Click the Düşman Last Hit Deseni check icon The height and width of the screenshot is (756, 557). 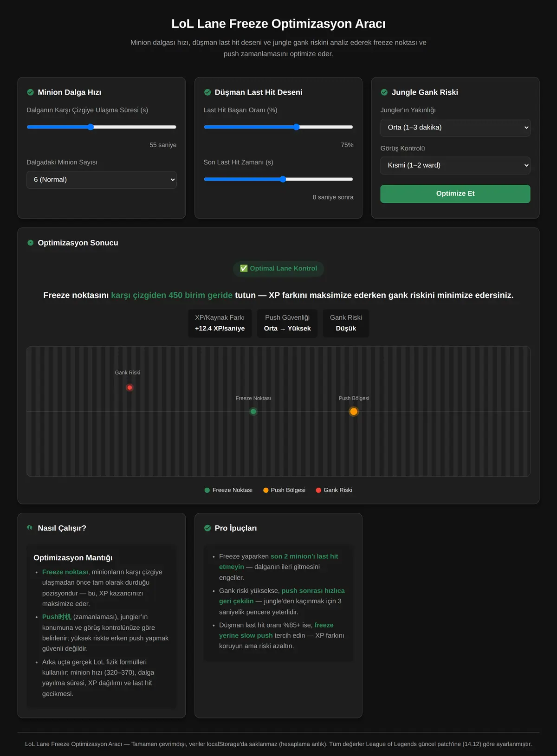[x=207, y=92]
